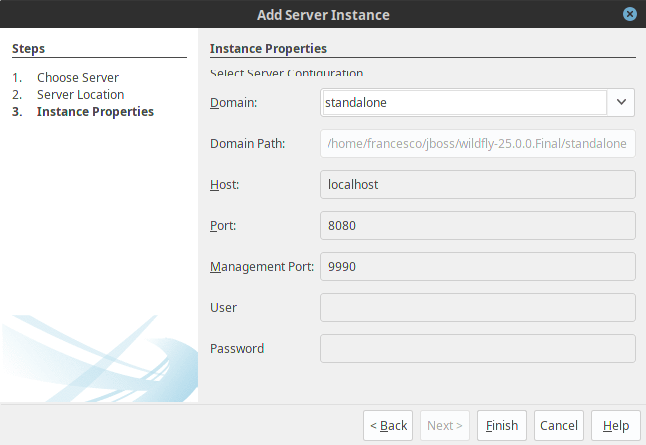This screenshot has width=646, height=445.
Task: Click the Management Port: label
Action: point(262,267)
